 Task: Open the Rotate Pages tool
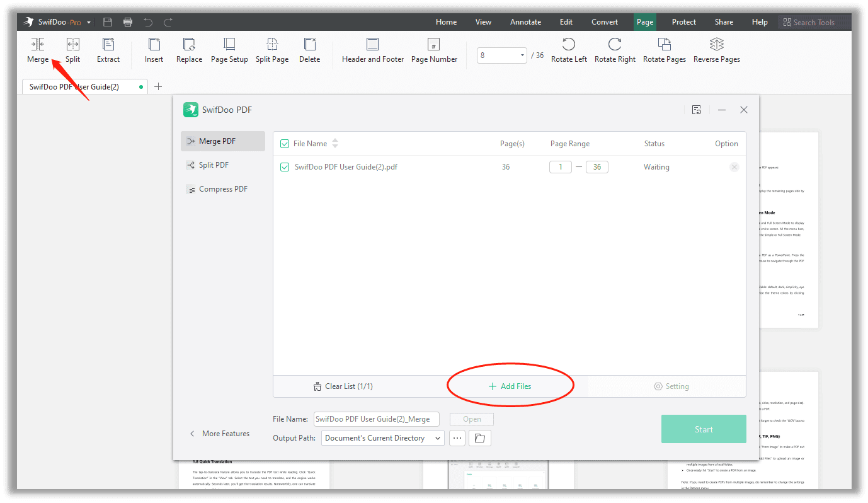tap(664, 50)
